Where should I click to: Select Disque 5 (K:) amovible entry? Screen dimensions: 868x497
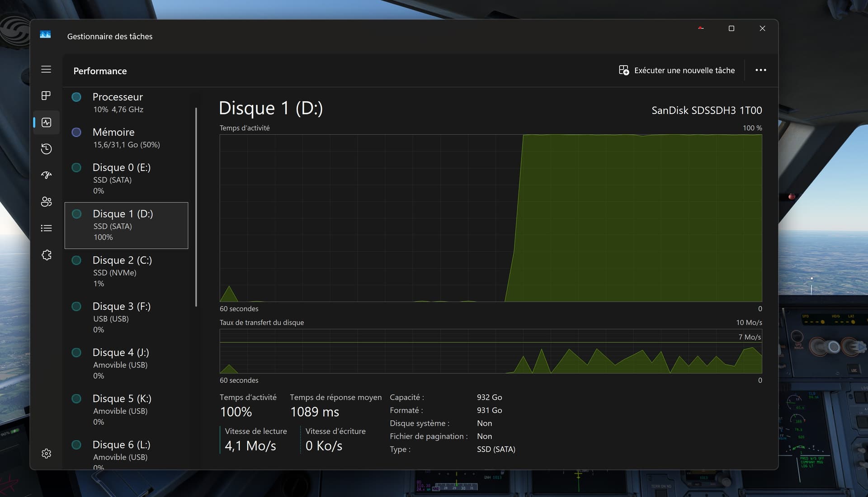tap(127, 409)
